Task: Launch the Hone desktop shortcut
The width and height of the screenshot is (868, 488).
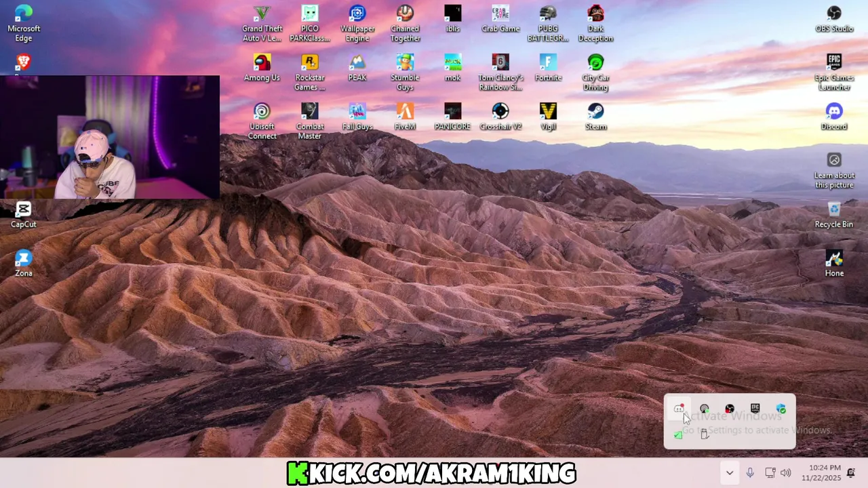Action: [x=834, y=262]
